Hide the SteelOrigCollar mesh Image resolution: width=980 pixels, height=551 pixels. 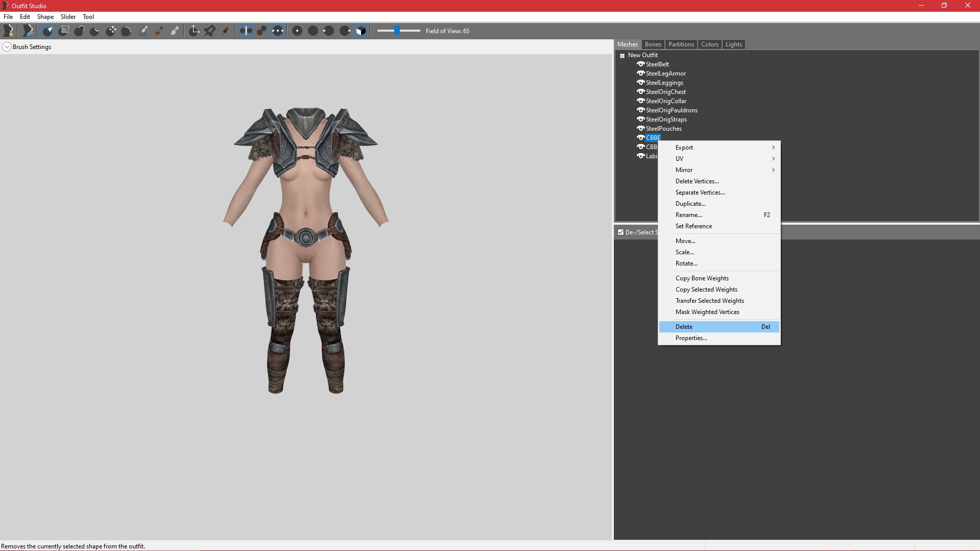[x=640, y=101]
